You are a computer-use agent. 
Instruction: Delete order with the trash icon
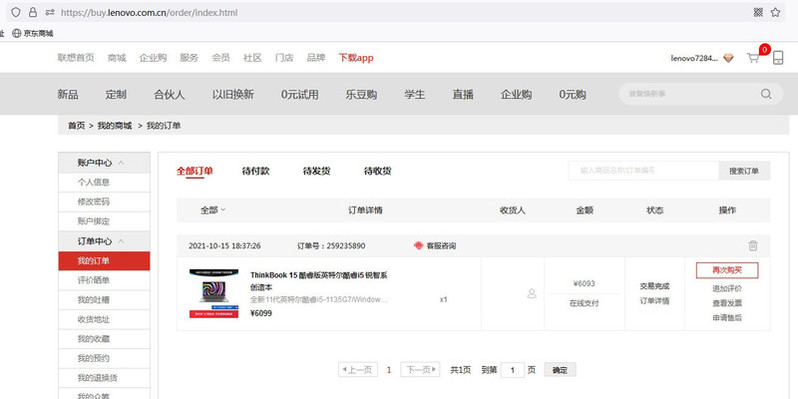click(x=753, y=246)
